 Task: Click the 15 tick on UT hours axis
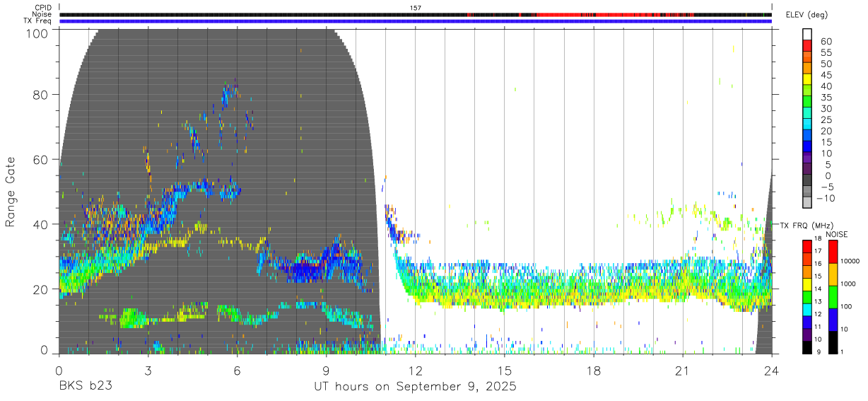[505, 370]
